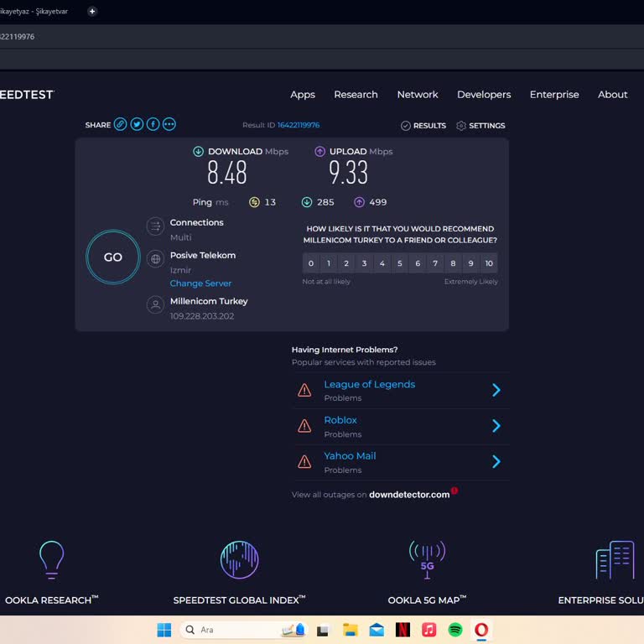Expand League of Legends problems chevron
The height and width of the screenshot is (644, 644).
tap(496, 390)
